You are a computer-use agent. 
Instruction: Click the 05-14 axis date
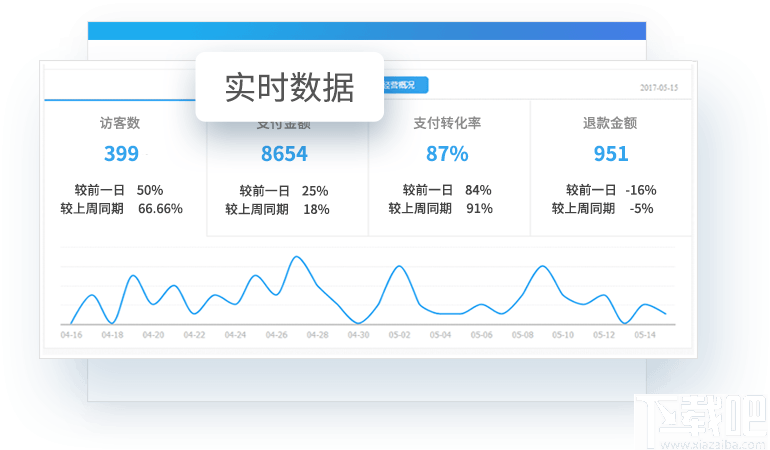point(645,335)
